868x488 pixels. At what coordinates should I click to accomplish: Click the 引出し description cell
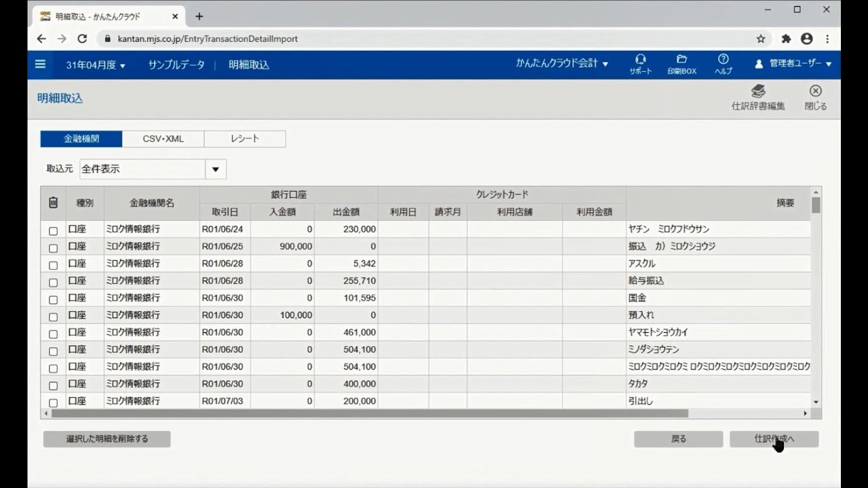(x=719, y=401)
